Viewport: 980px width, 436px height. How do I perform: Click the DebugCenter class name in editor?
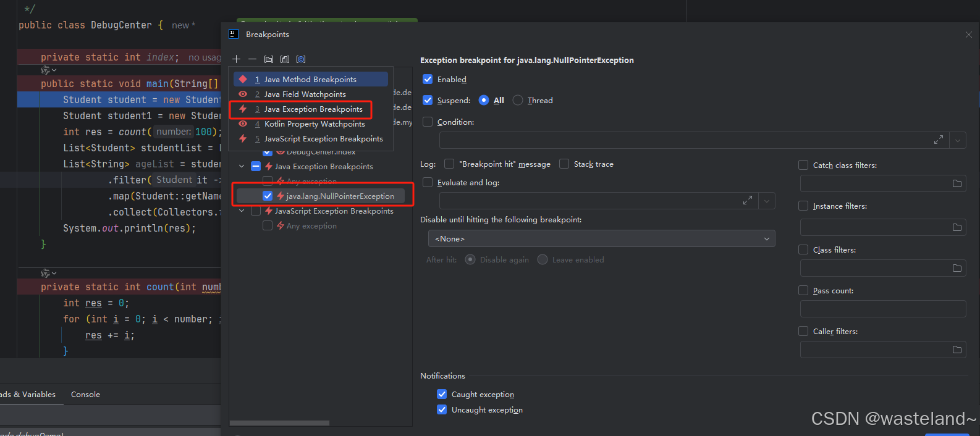click(121, 25)
